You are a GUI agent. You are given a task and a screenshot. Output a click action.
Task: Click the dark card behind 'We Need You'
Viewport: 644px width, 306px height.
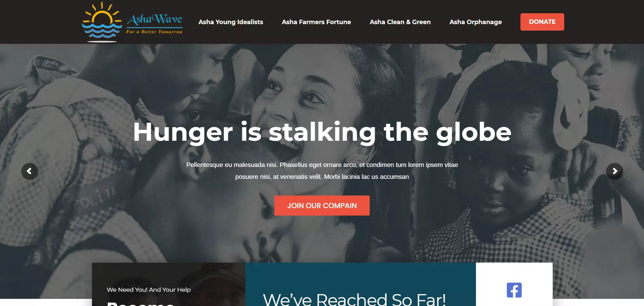[x=169, y=284]
